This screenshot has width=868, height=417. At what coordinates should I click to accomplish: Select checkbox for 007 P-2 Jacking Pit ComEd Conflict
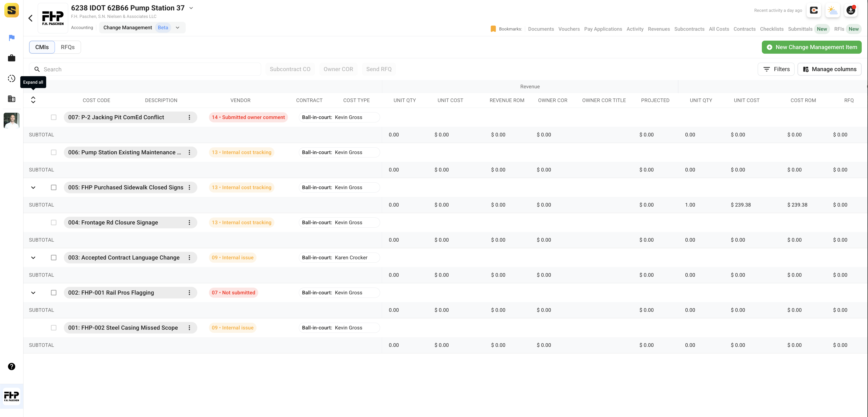pyautogui.click(x=54, y=117)
